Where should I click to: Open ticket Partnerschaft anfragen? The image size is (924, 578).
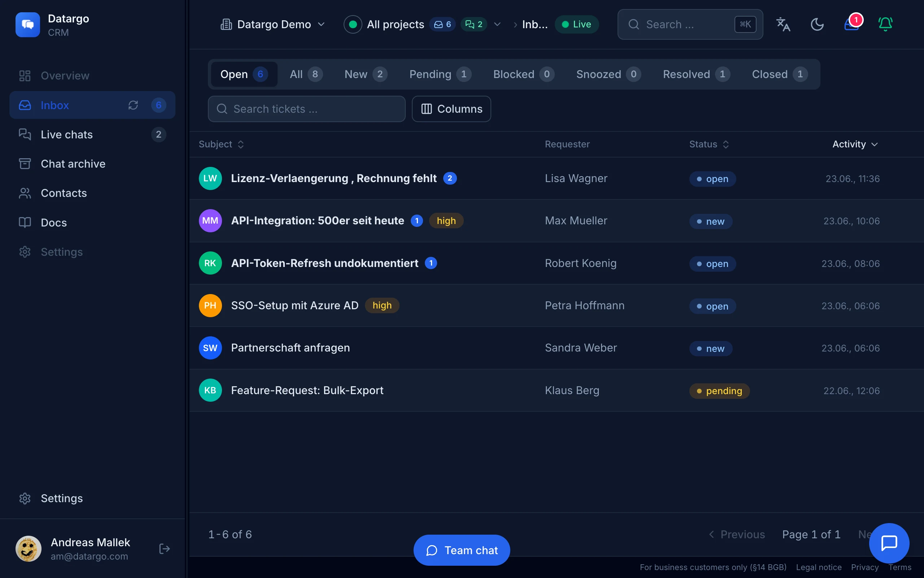[290, 348]
